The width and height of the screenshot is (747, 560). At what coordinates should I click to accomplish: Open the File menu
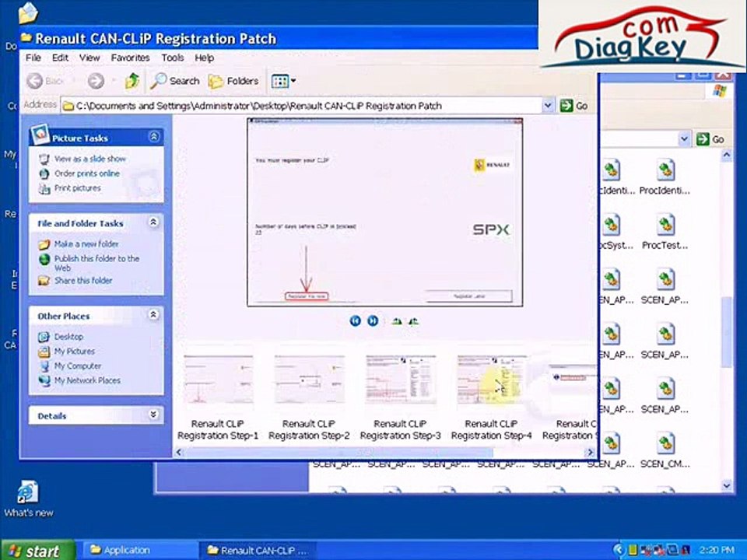click(x=33, y=58)
